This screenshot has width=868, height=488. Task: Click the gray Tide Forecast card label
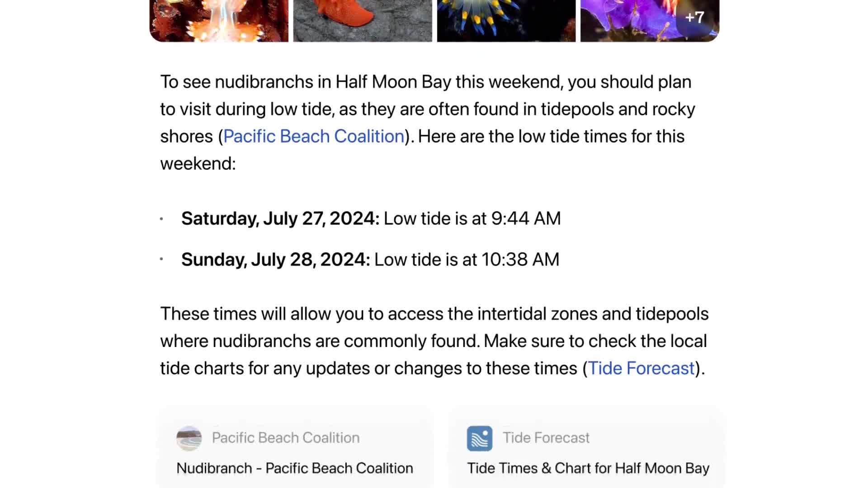tap(546, 438)
